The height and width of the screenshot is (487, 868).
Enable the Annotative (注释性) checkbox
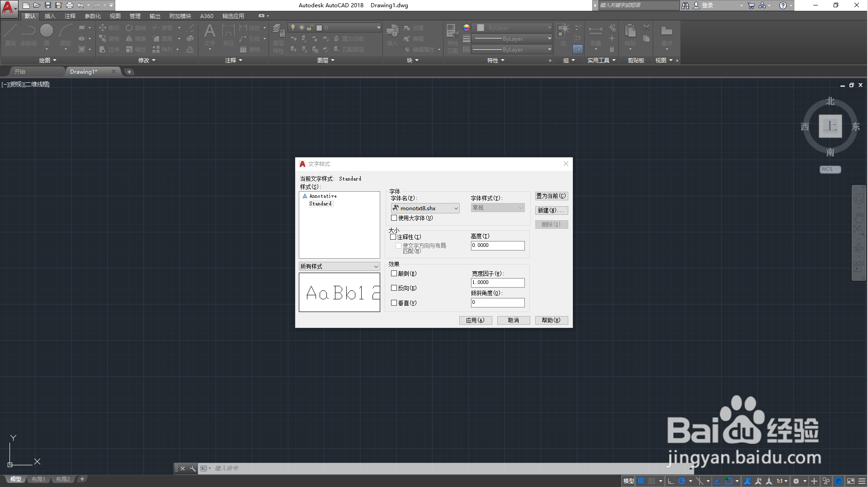tap(393, 237)
